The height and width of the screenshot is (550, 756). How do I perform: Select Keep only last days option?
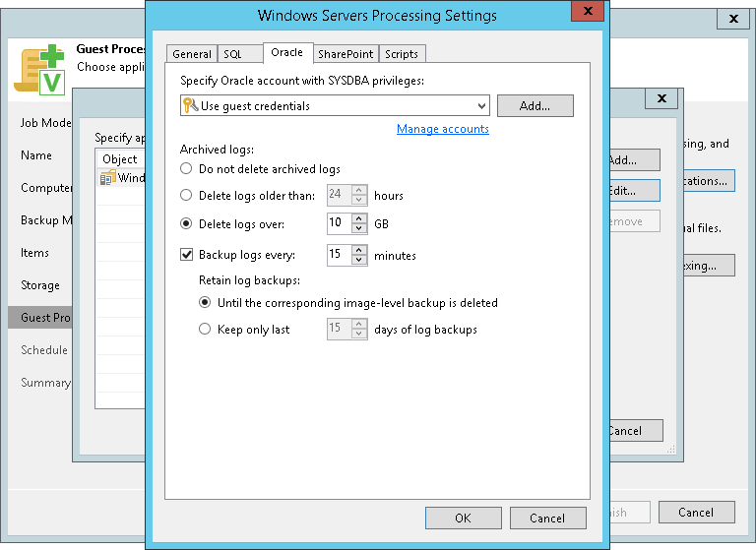click(205, 329)
